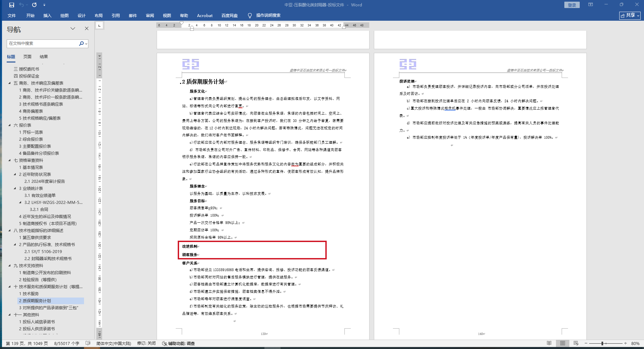Viewport: 644px width, 349px height.
Task: Collapse the 十 技术服务和质保期服务计划 heading
Action: click(9, 287)
